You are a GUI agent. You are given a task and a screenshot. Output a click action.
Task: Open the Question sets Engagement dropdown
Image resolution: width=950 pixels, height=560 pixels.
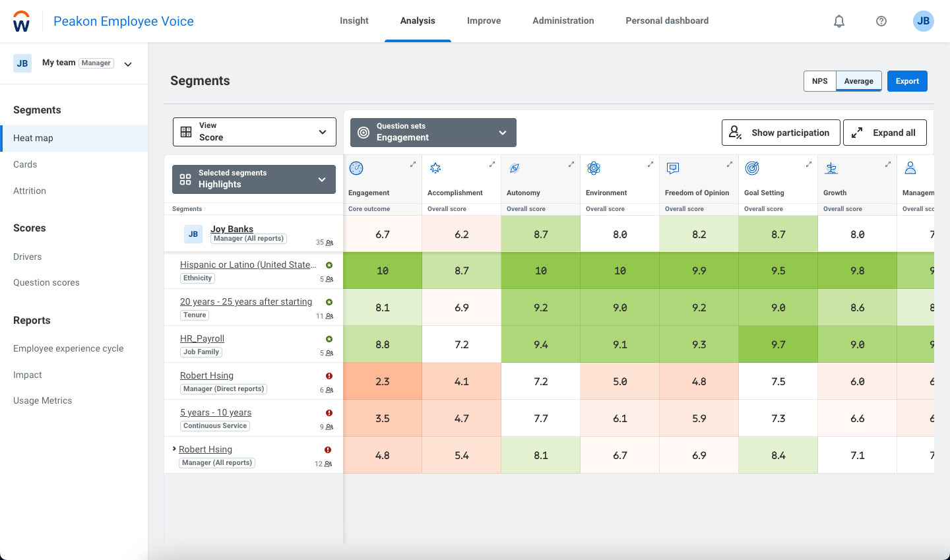(433, 133)
